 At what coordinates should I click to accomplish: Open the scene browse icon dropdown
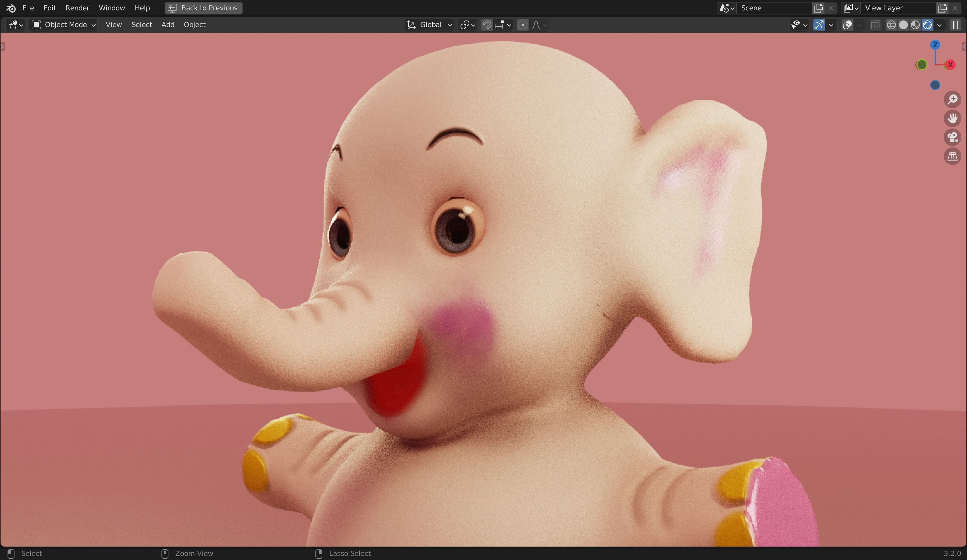point(727,8)
